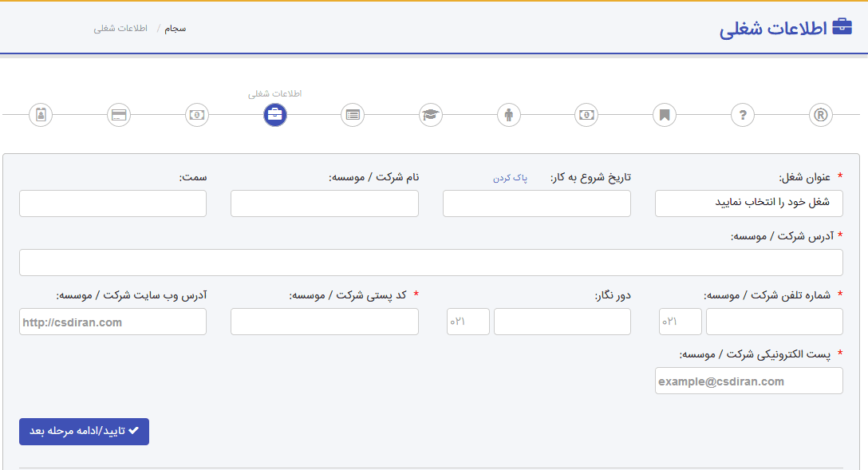Select the company email field showing example@csdiran.com
The height and width of the screenshot is (470, 868).
click(748, 381)
